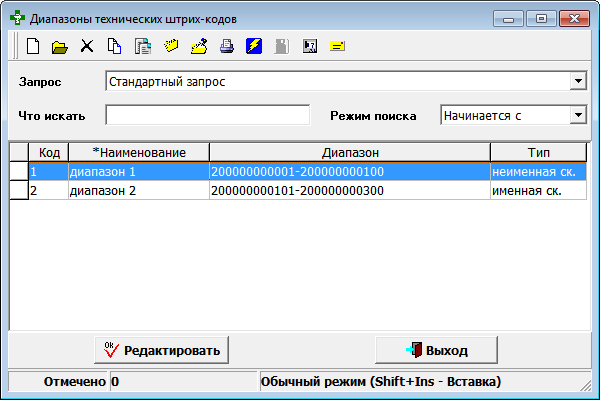The image size is (600, 400).
Task: Click the New record blank page icon
Action: click(x=33, y=46)
